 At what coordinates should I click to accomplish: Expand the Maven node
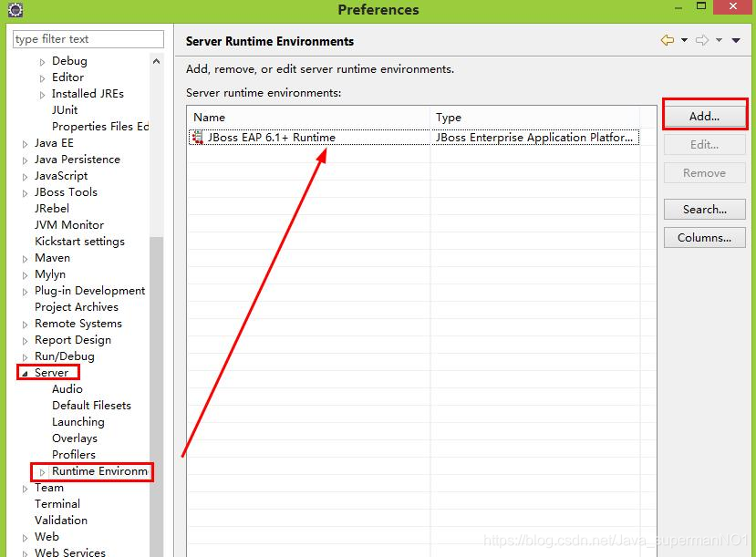[25, 259]
